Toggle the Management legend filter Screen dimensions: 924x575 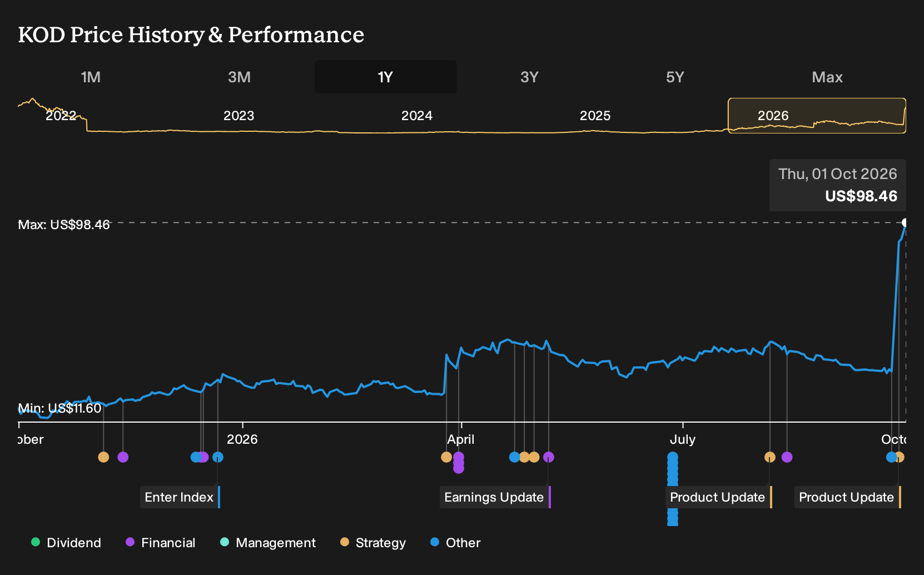click(x=268, y=543)
